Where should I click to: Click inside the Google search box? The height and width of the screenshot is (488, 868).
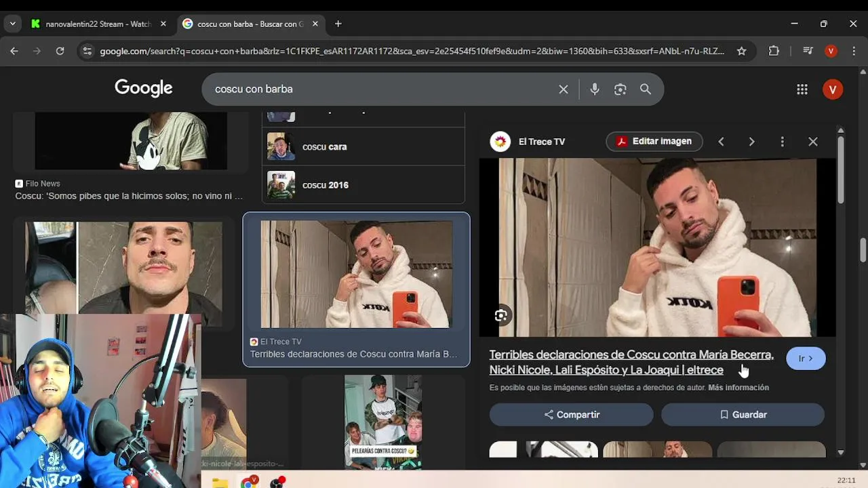pyautogui.click(x=380, y=89)
